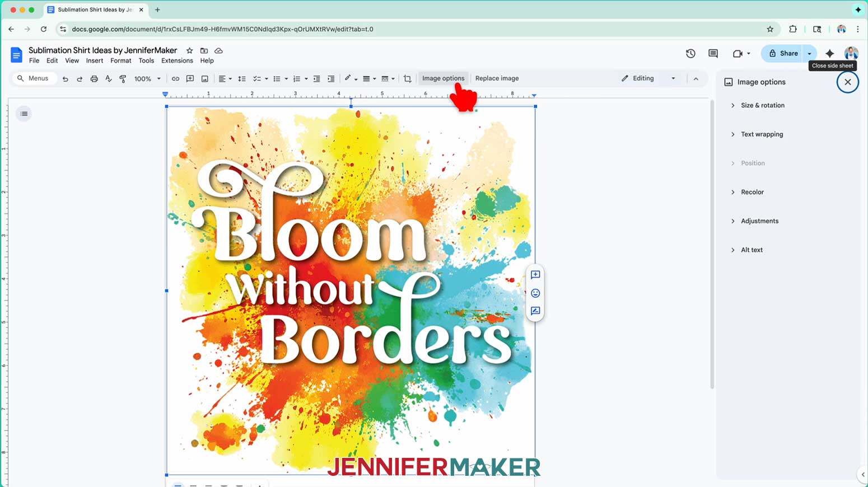Open the Format menu
This screenshot has width=868, height=487.
pyautogui.click(x=121, y=61)
